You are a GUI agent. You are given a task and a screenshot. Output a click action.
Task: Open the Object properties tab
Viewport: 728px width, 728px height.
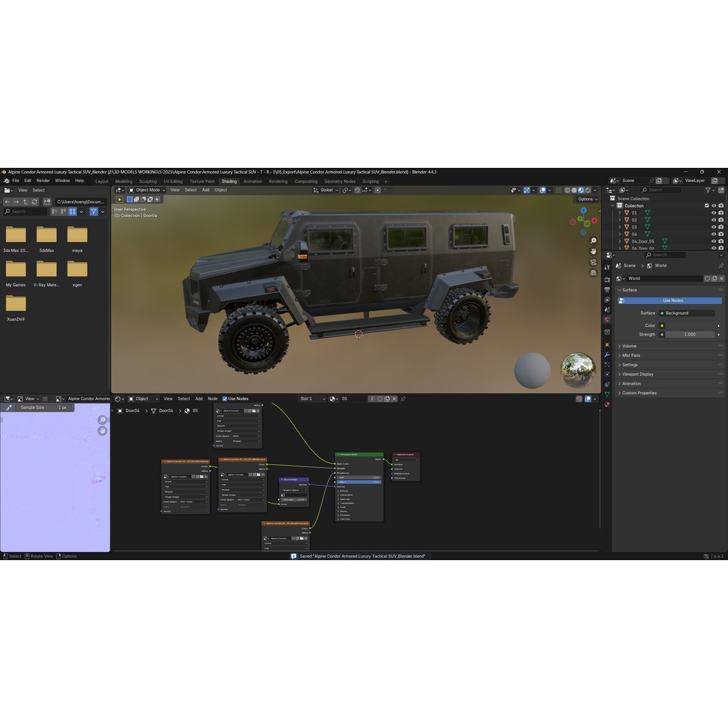click(x=607, y=344)
